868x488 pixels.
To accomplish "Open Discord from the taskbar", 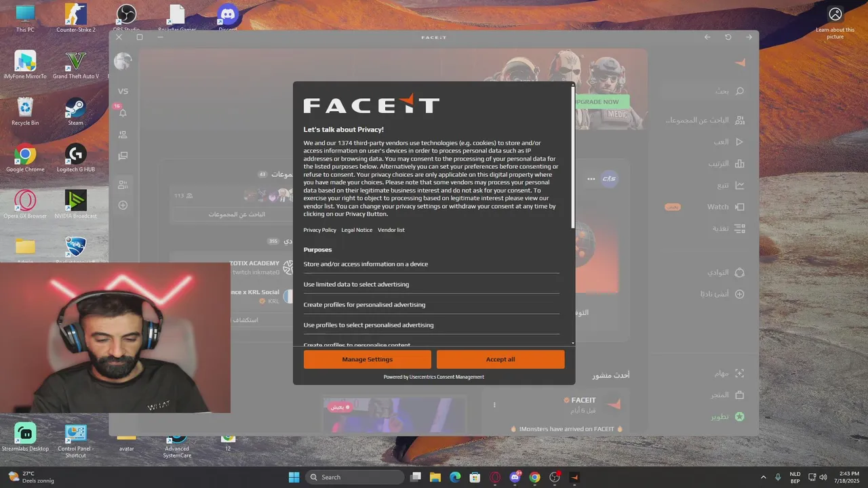I will coord(515,477).
